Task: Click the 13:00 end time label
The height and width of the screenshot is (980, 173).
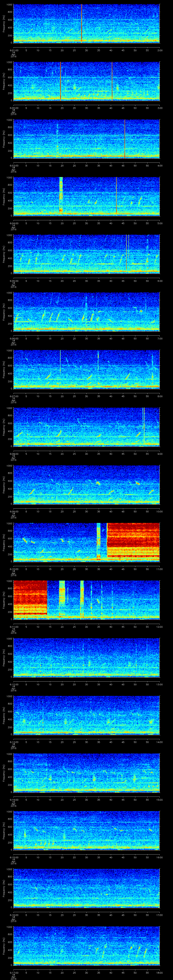Action: [159, 684]
